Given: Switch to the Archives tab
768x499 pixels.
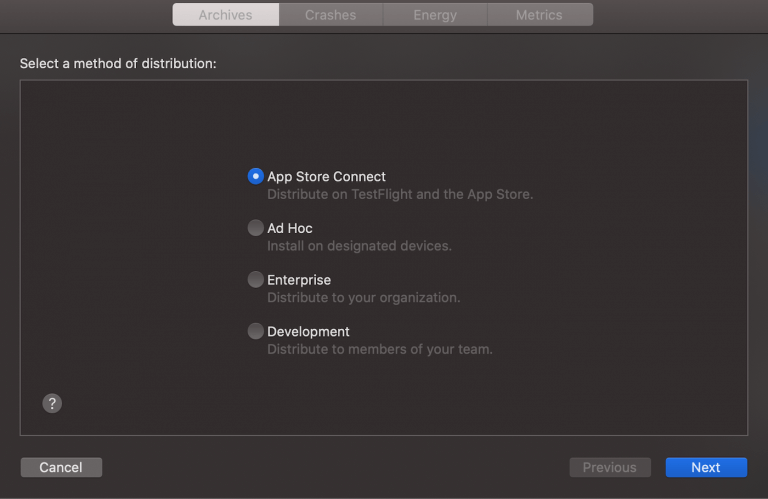Looking at the screenshot, I should click(x=225, y=15).
